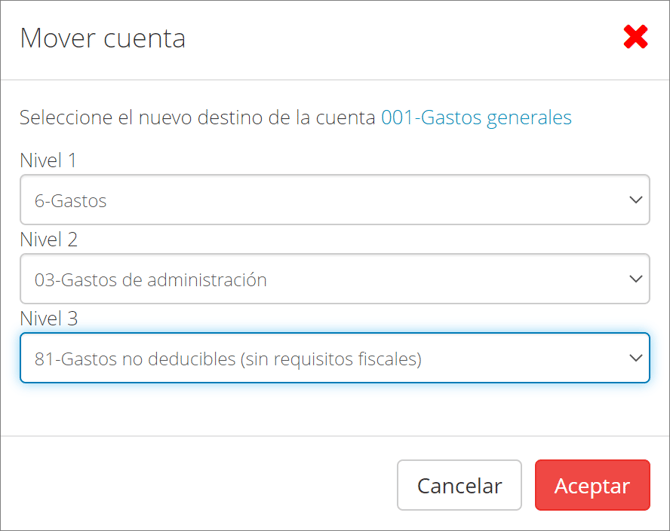The height and width of the screenshot is (531, 670).
Task: Click the Nivel 2 field label
Action: 49,240
